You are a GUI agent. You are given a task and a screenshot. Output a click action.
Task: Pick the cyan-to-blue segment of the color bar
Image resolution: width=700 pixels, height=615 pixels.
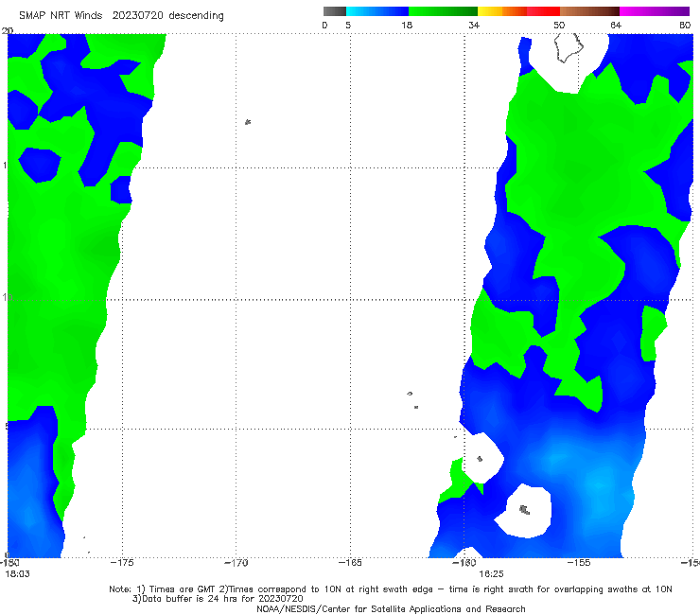tap(377, 11)
